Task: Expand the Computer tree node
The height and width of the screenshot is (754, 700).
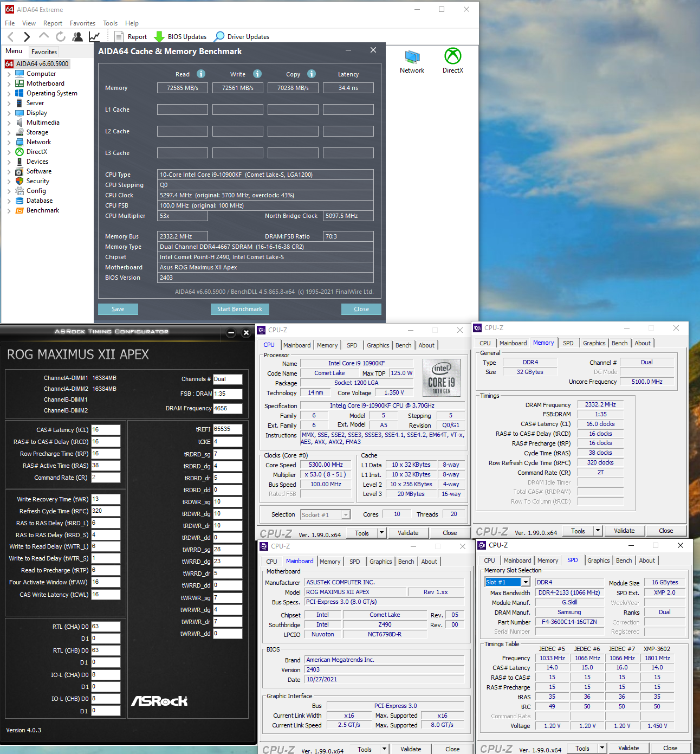Action: click(x=9, y=74)
